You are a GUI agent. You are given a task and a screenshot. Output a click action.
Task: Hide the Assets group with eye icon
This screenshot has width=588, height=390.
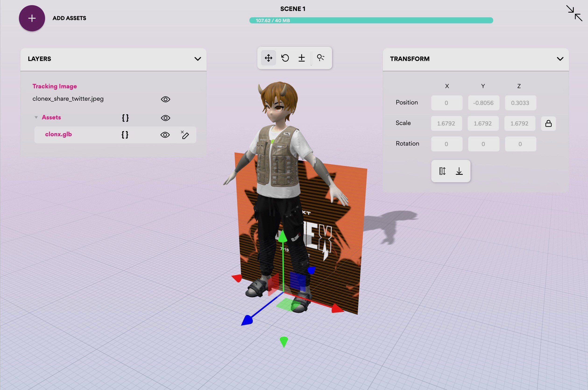click(165, 118)
